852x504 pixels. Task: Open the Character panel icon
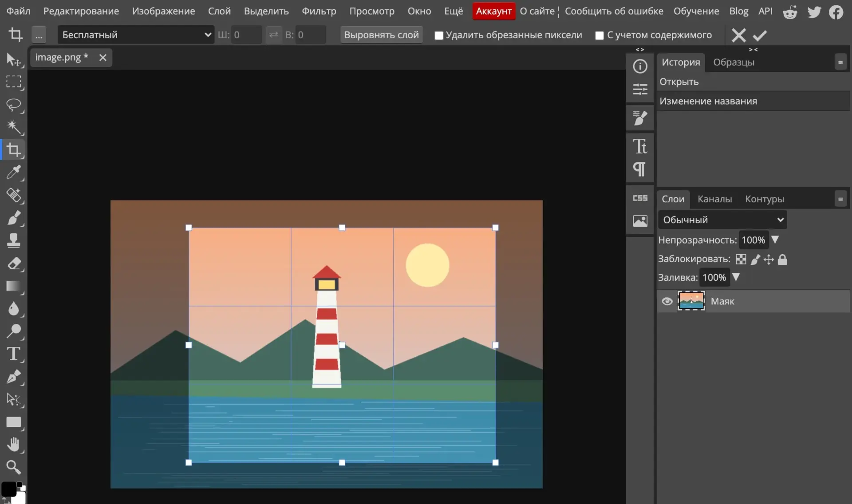tap(640, 146)
